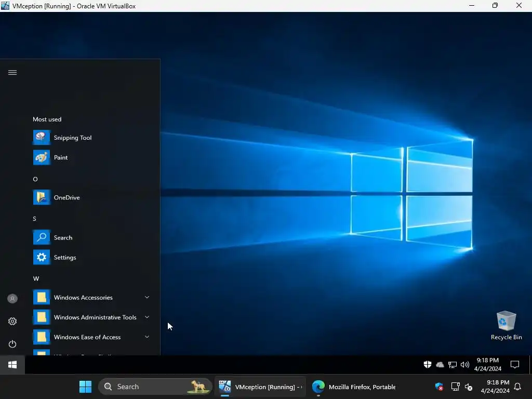
Task: Click the Windows Administrative Tools folder icon
Action: [x=42, y=317]
